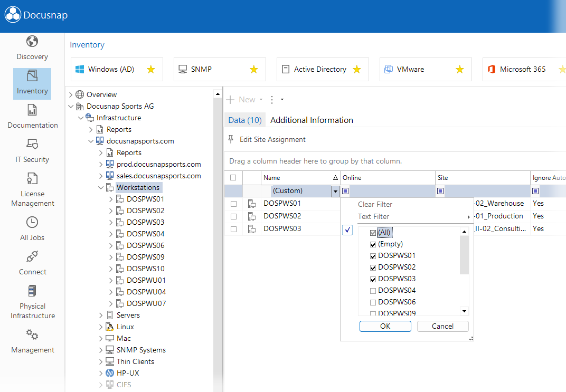
Task: Select the Data (10) tab
Action: pos(245,120)
